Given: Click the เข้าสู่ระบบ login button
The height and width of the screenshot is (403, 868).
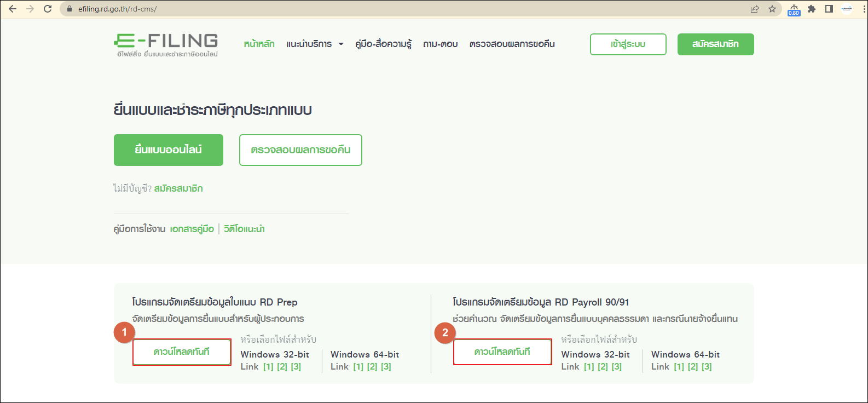Looking at the screenshot, I should pyautogui.click(x=628, y=44).
